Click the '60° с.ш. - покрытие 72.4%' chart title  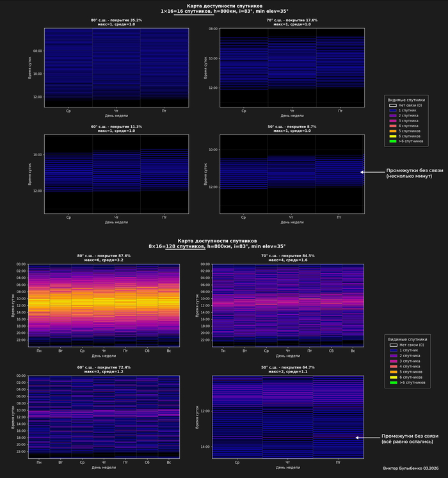(104, 367)
